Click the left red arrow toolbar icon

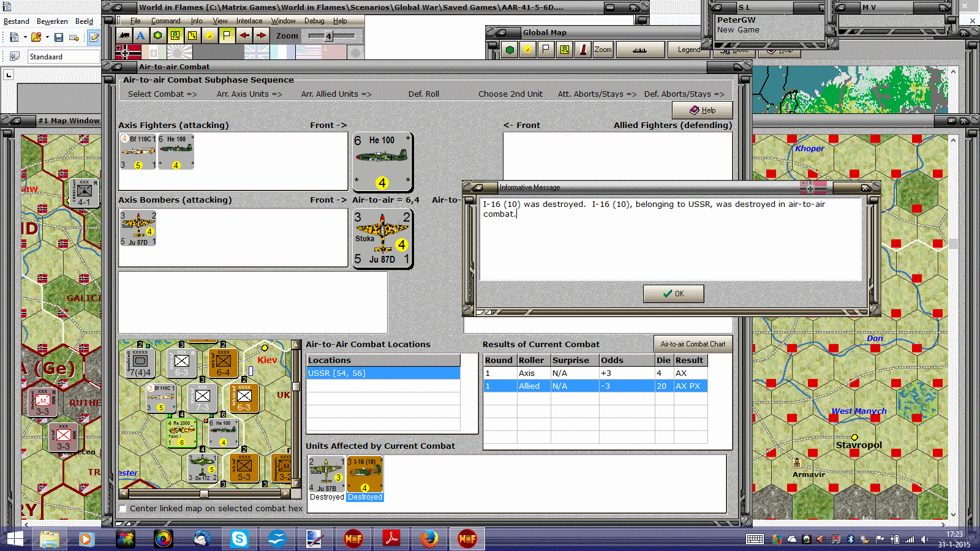[x=244, y=36]
